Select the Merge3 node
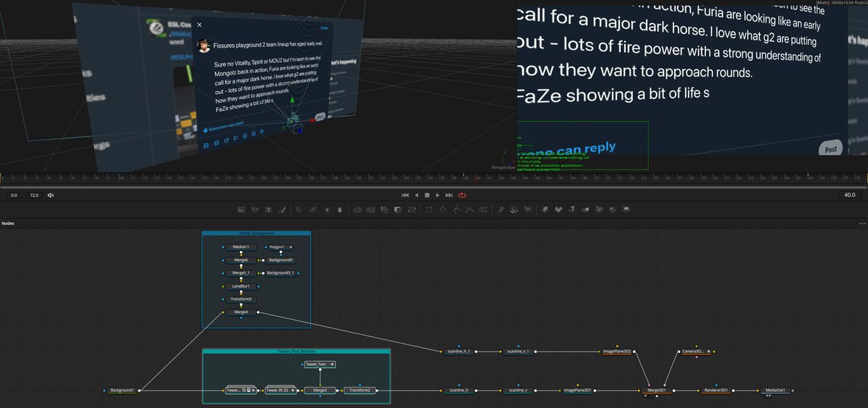Image resolution: width=868 pixels, height=408 pixels. pos(320,390)
